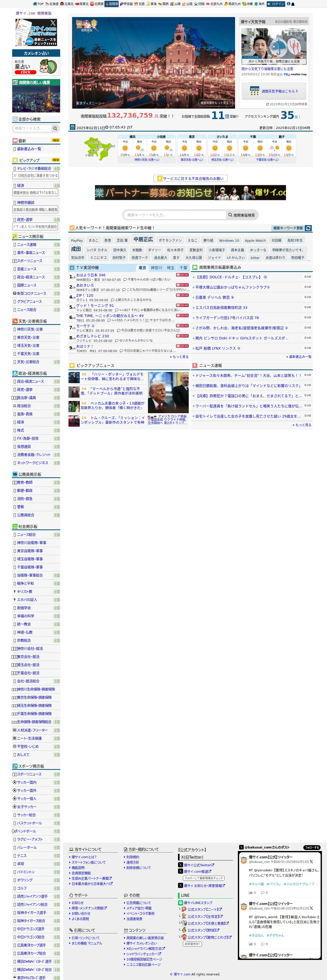The width and height of the screenshot is (327, 980).
Task: Click the Kanto map illustration in weather strip
Action: coord(100,149)
